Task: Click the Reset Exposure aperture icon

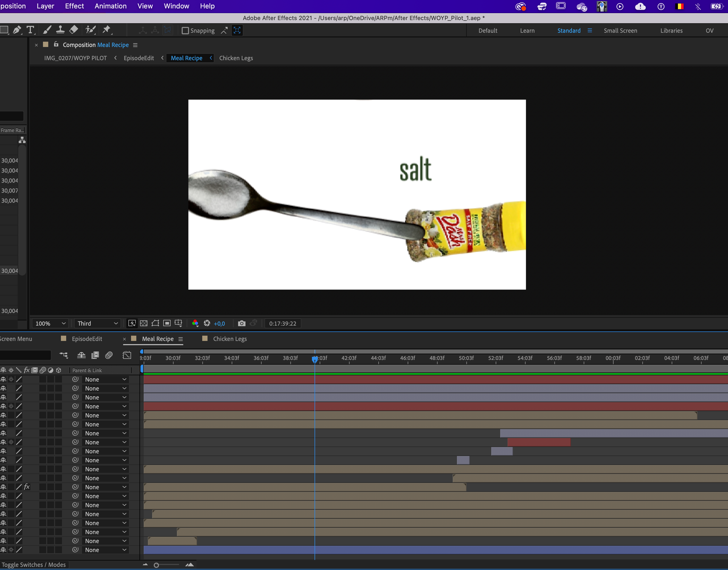Action: [207, 323]
